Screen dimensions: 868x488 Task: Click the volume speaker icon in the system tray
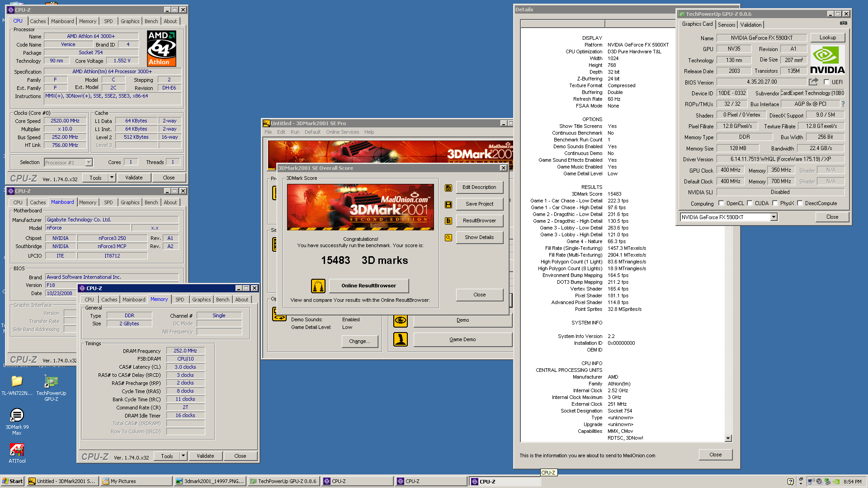point(819,481)
